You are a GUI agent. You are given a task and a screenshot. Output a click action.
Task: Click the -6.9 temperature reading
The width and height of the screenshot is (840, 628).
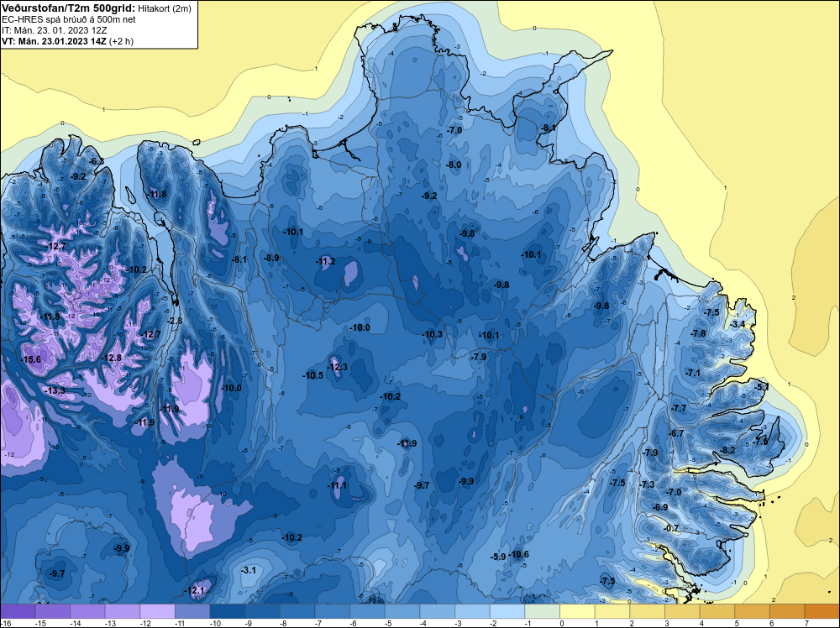click(660, 507)
